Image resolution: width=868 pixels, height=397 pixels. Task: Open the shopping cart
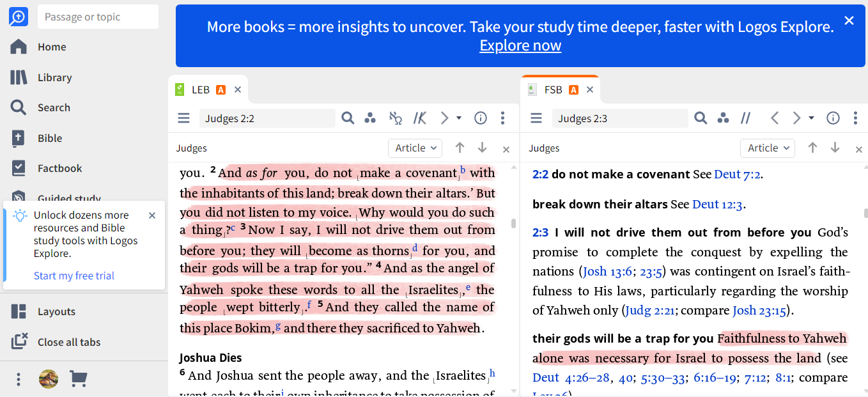pyautogui.click(x=78, y=379)
